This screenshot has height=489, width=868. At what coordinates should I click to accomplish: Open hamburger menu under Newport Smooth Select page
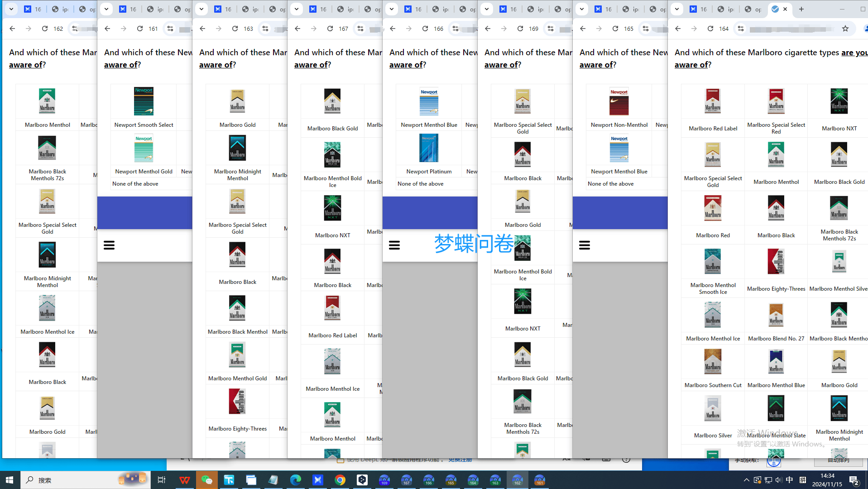click(109, 245)
